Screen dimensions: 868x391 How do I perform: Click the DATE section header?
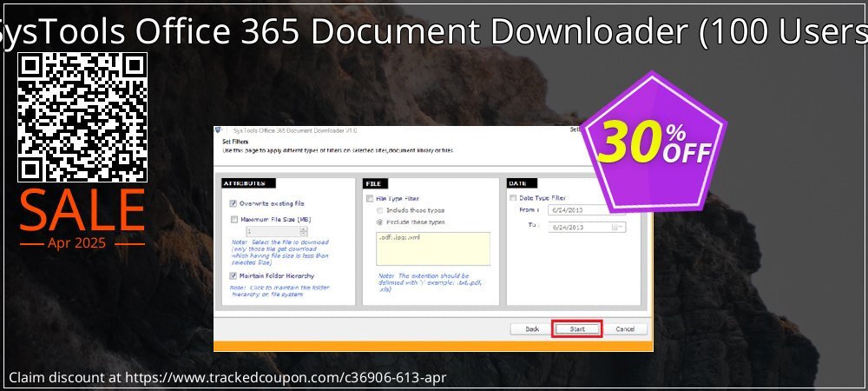[x=521, y=183]
